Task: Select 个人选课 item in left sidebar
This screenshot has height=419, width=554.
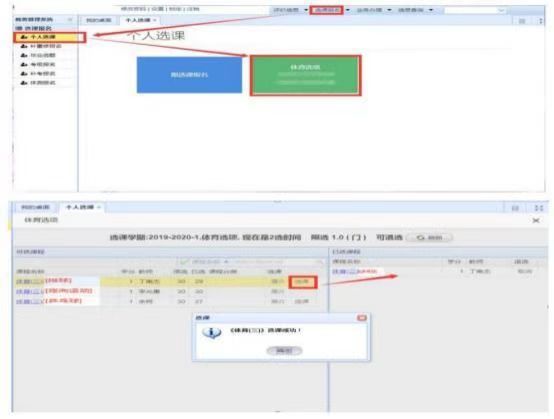Action: tap(49, 37)
